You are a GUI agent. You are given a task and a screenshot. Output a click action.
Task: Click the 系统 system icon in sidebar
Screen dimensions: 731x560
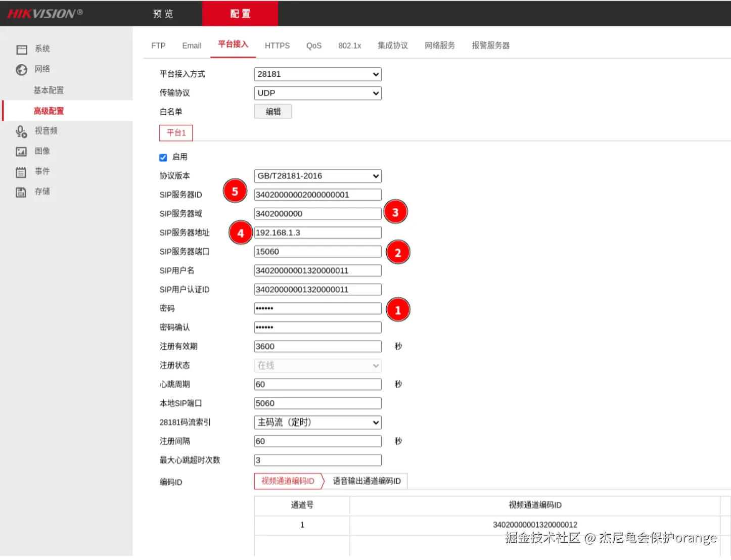pos(21,50)
